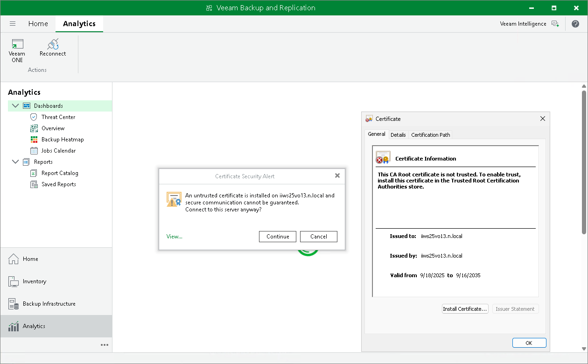Viewport: 588px width, 364px height.
Task: Open the Help question mark icon
Action: point(575,24)
